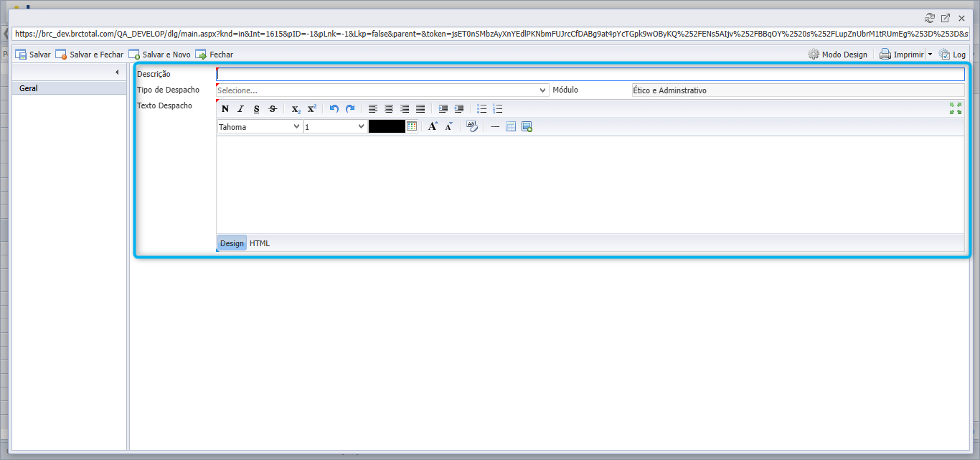Redo the last undone edit
Viewport: 980px width, 460px height.
[350, 109]
